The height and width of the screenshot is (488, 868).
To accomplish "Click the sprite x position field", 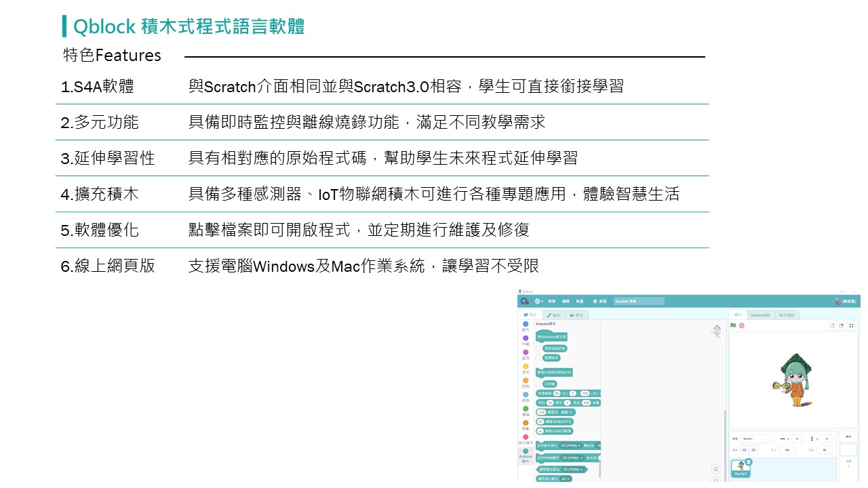I will pos(797,439).
